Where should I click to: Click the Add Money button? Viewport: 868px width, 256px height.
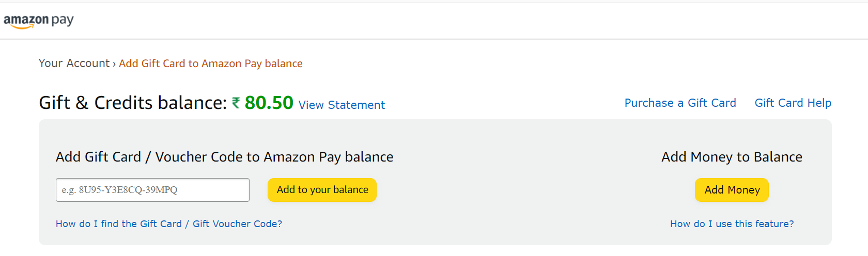coord(732,190)
